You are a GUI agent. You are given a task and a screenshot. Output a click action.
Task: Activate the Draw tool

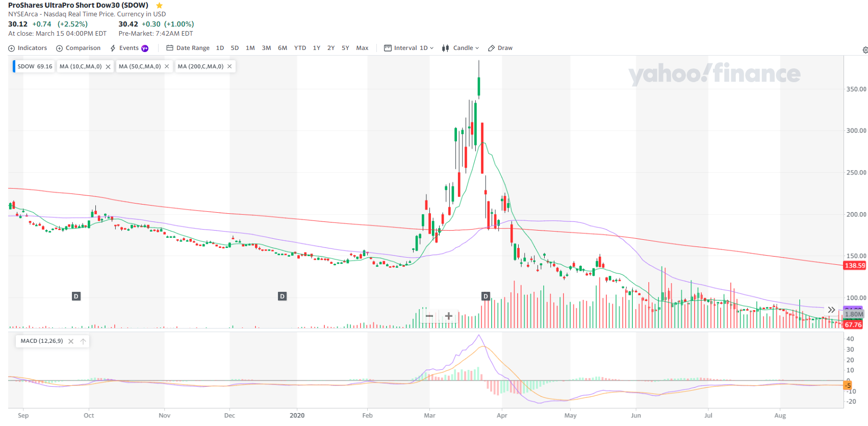click(x=500, y=48)
